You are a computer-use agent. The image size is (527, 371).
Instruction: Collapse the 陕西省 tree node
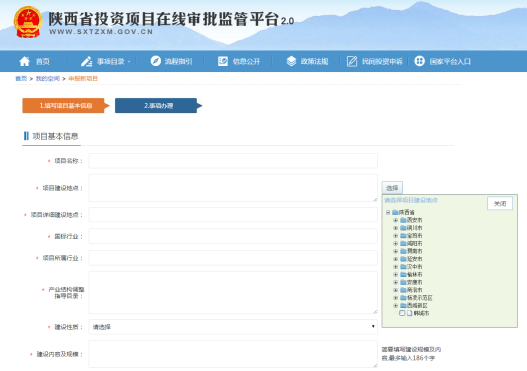388,212
